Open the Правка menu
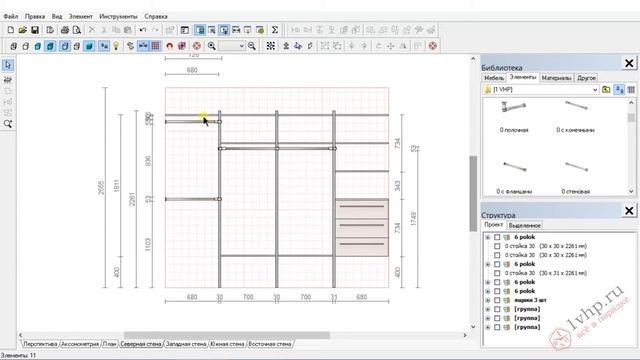This screenshot has height=360, width=640. click(x=35, y=16)
